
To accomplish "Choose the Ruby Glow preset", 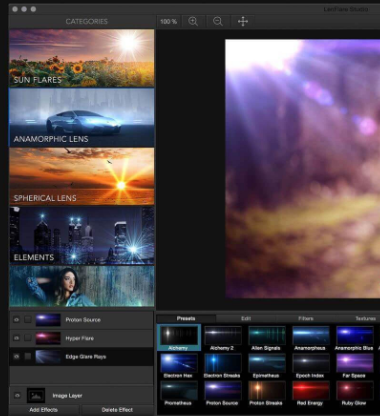I will (x=354, y=394).
